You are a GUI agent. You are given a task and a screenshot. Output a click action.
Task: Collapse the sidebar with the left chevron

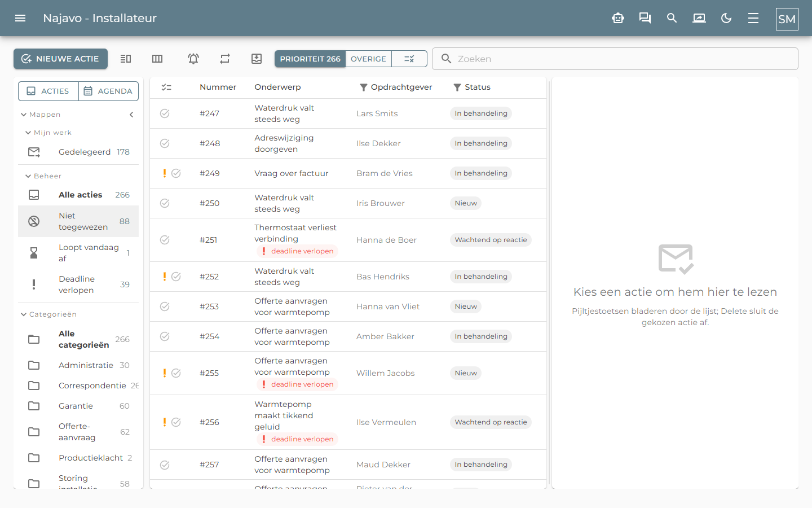click(x=131, y=115)
